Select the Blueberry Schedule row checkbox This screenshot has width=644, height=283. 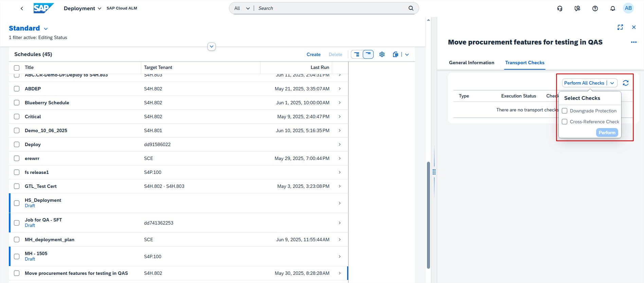(17, 103)
